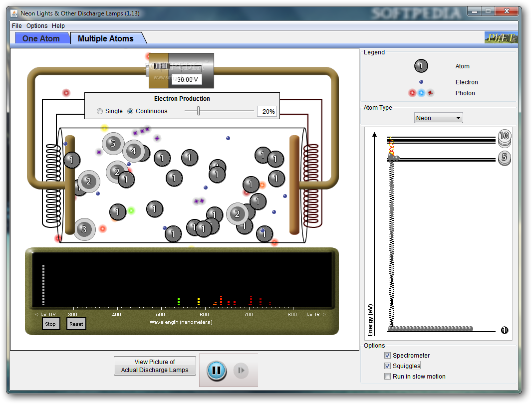Click the spectrometer Stop button
The height and width of the screenshot is (404, 532).
(50, 324)
